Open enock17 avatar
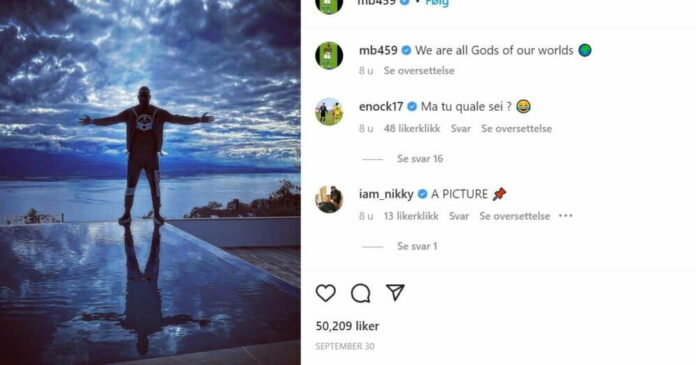Viewport: 696px width, 365px height. tap(329, 111)
